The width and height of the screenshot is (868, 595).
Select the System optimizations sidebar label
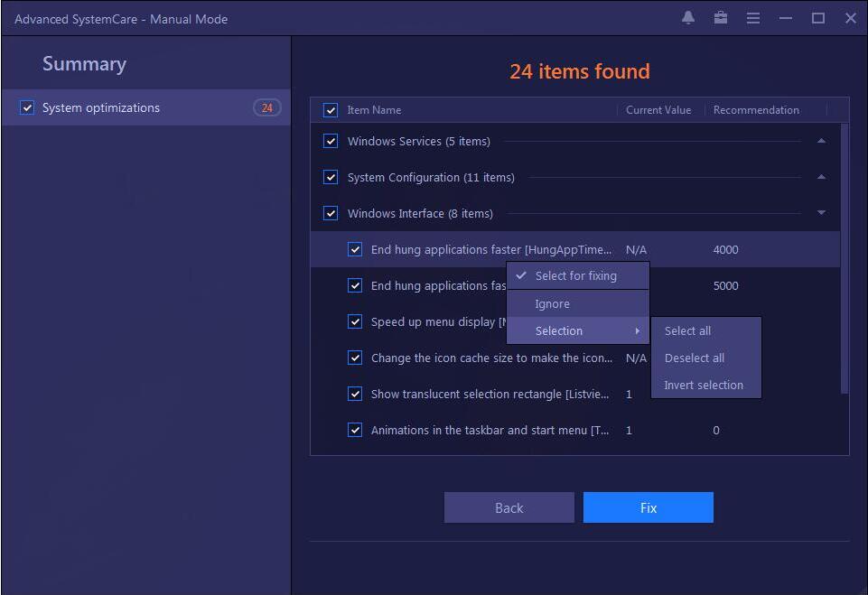coord(101,108)
